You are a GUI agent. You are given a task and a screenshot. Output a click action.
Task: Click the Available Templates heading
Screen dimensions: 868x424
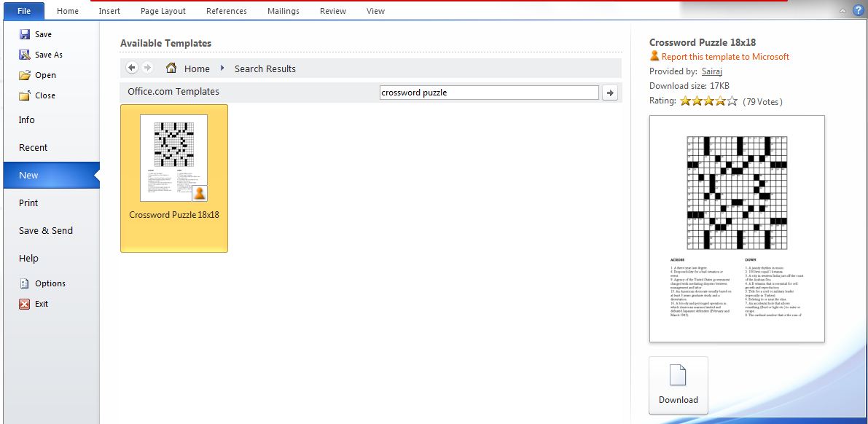pyautogui.click(x=165, y=43)
